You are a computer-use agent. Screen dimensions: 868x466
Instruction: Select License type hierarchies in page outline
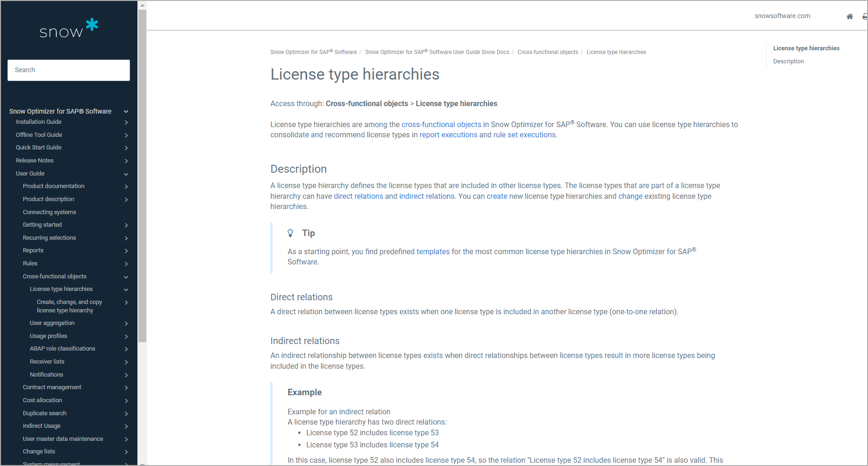806,48
